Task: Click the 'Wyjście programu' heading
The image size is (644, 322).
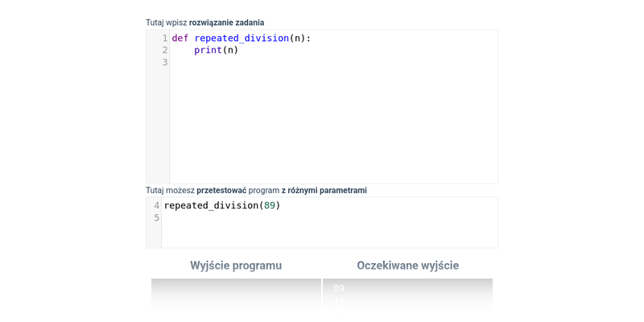Action: [x=236, y=265]
